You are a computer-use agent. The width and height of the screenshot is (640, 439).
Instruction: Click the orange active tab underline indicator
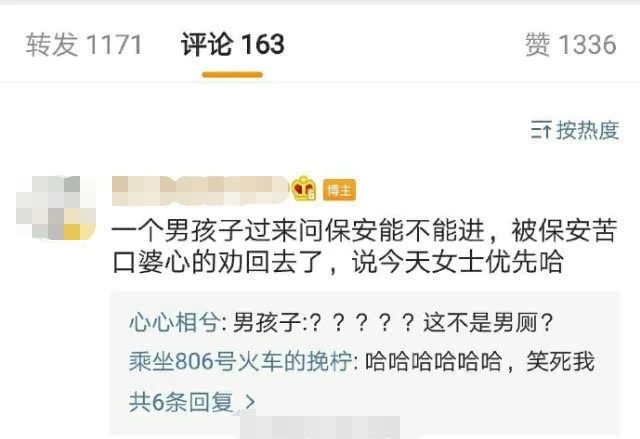tap(232, 75)
